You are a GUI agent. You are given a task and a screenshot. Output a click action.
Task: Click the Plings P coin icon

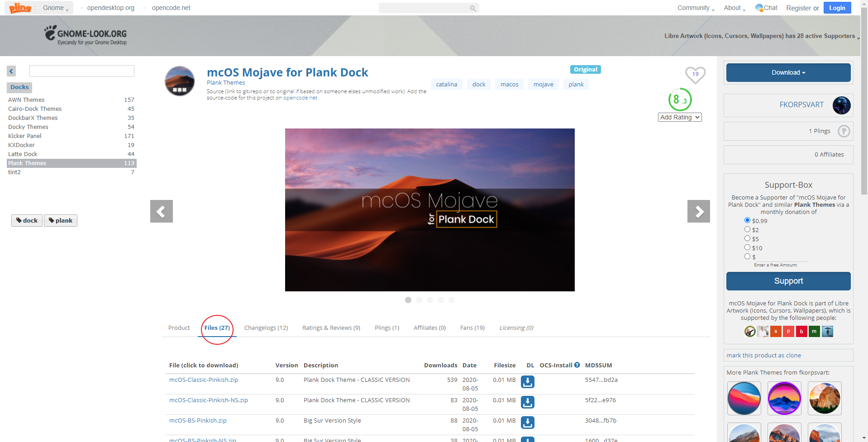point(844,131)
